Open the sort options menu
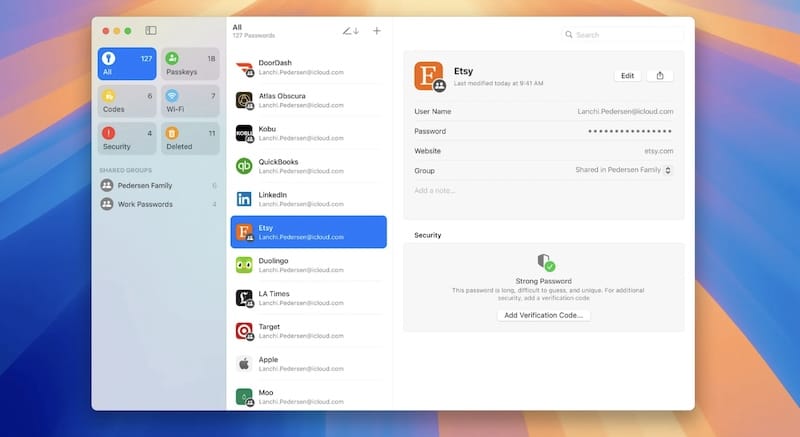The height and width of the screenshot is (437, 800). click(351, 31)
